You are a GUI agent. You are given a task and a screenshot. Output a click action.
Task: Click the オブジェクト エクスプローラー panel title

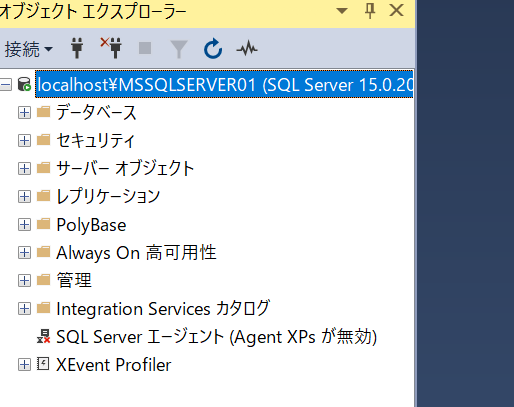point(93,12)
